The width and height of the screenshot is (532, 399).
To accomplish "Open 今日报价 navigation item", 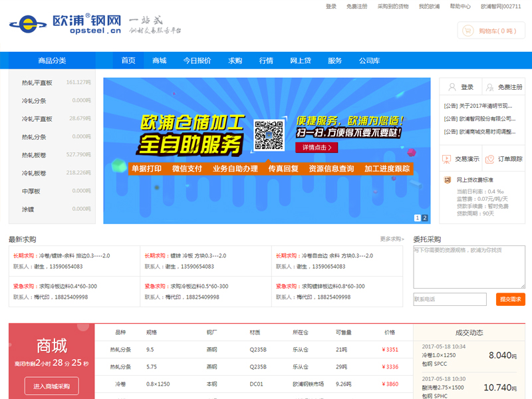I will tap(197, 61).
